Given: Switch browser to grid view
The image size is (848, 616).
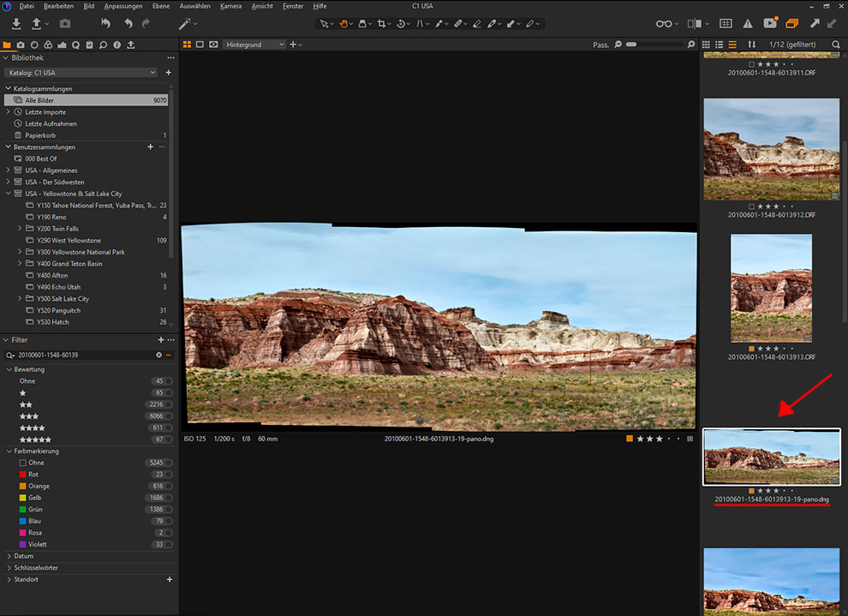Looking at the screenshot, I should click(706, 45).
